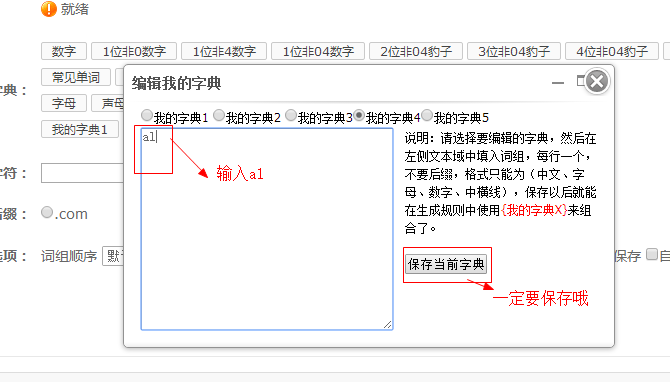Select the 我的字典5 radio option
This screenshot has height=382, width=670.
427,115
